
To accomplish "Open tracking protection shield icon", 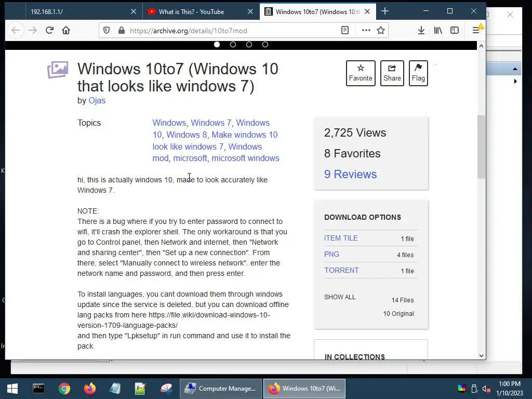I will [x=107, y=31].
